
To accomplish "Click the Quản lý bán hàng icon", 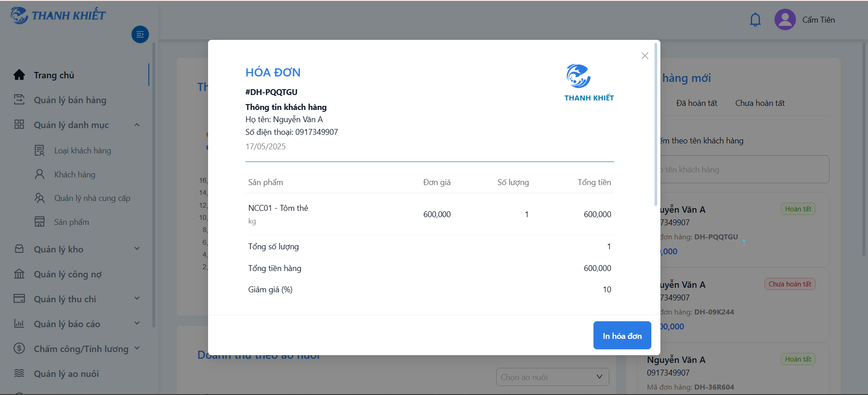I will click(19, 100).
